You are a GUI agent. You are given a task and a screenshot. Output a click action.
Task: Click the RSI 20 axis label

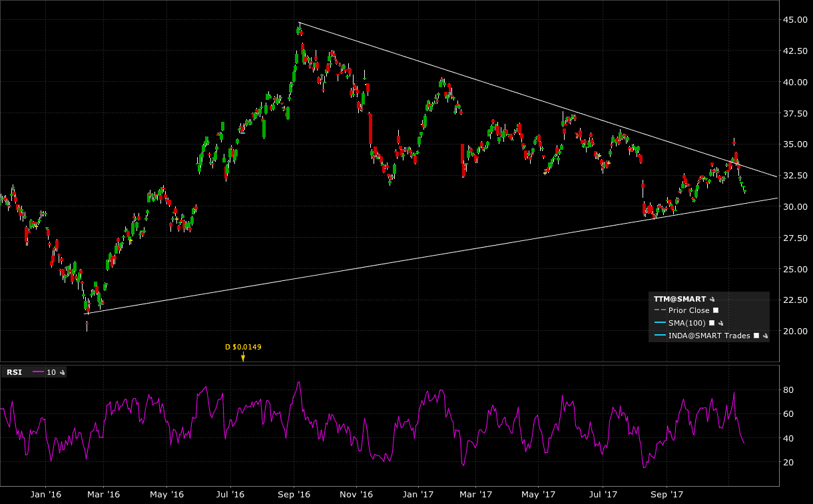click(788, 463)
